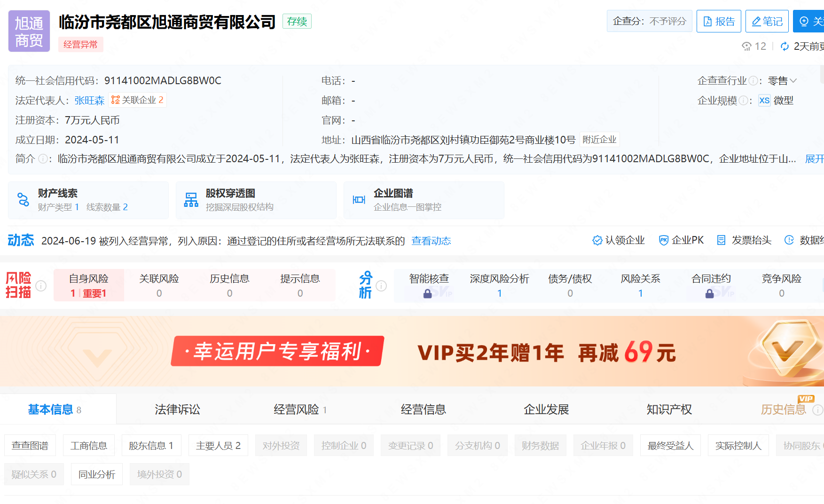The width and height of the screenshot is (824, 504).
Task: Click the lock icon under 智能核查
Action: coord(427,294)
